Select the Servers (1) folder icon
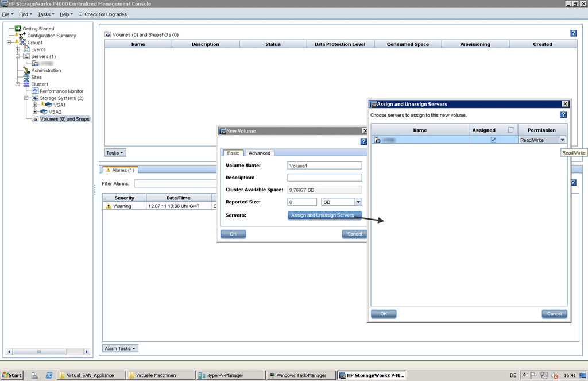The height and width of the screenshot is (381, 588). click(26, 56)
